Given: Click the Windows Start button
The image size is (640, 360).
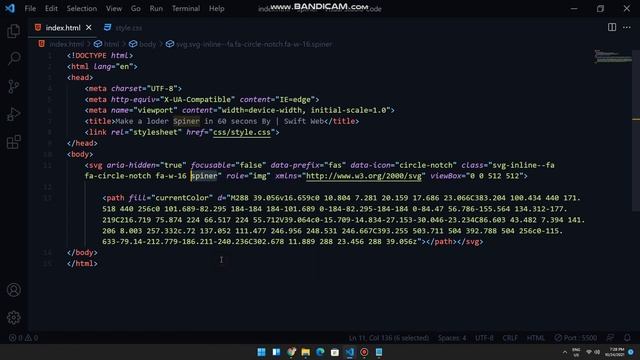Looking at the screenshot, I should coord(261,352).
